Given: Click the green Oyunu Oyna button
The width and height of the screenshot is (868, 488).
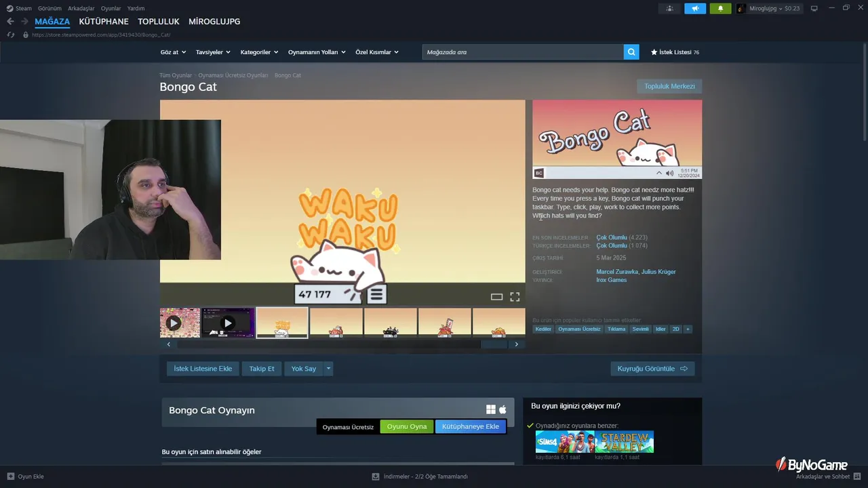Looking at the screenshot, I should click(407, 426).
